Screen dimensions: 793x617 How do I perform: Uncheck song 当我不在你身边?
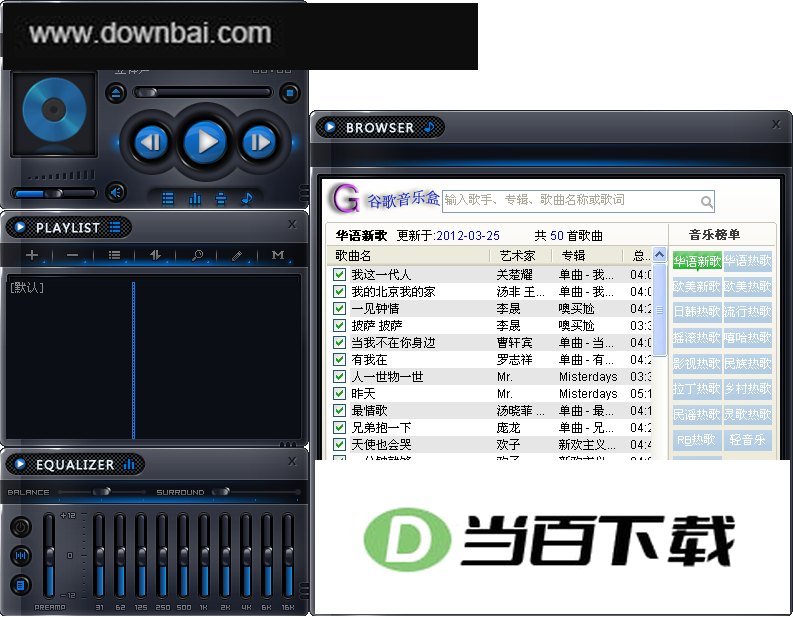[339, 342]
